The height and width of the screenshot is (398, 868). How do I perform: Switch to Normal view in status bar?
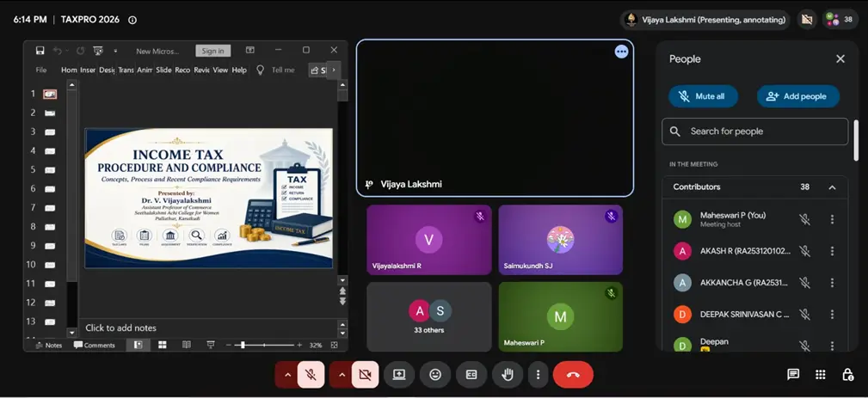[x=138, y=345]
